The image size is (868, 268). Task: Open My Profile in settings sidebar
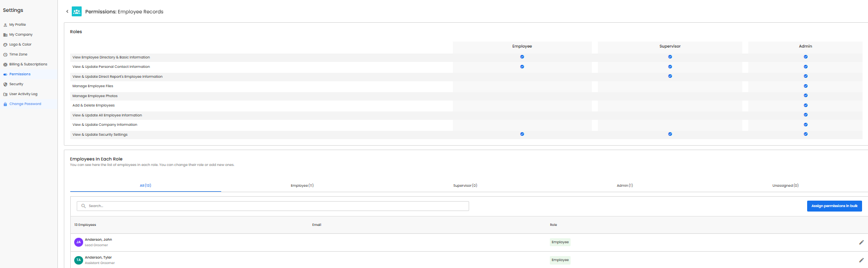tap(17, 25)
